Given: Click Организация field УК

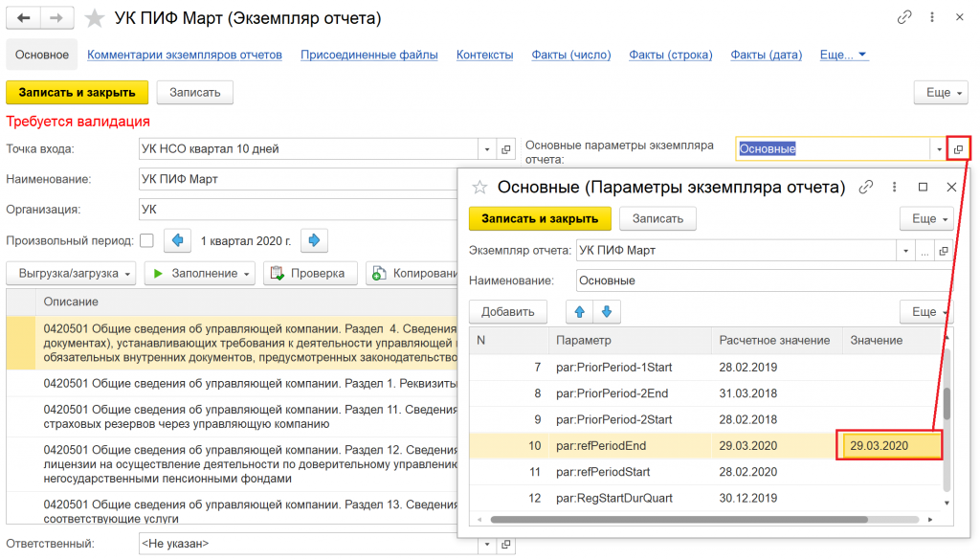Looking at the screenshot, I should tap(299, 210).
